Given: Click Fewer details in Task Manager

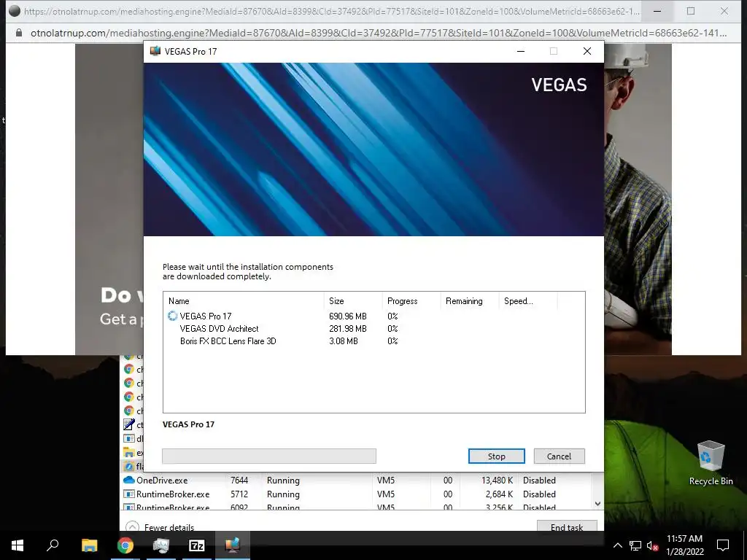Looking at the screenshot, I should [160, 526].
